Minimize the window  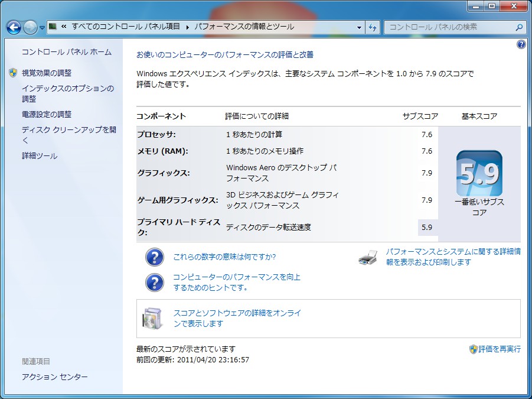click(x=476, y=6)
